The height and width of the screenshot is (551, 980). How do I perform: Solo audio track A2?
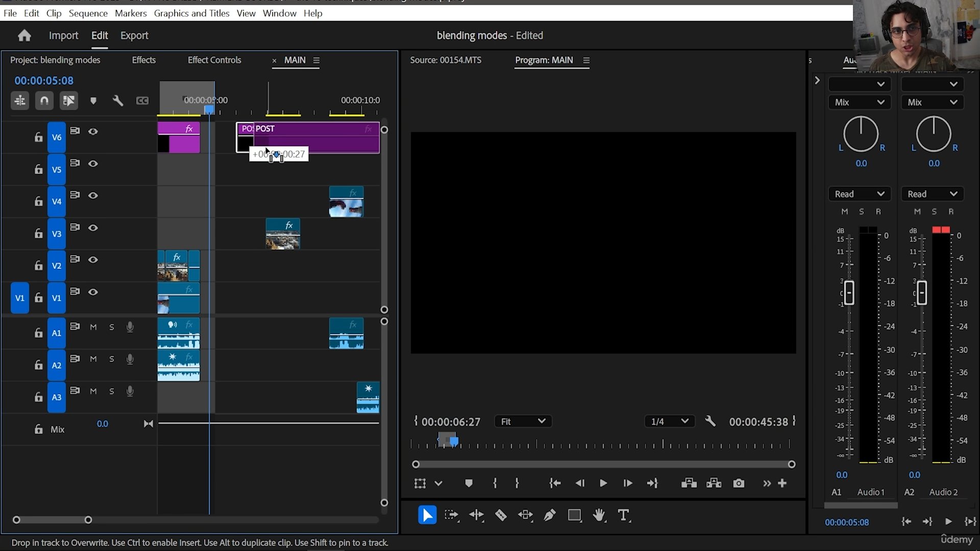112,359
